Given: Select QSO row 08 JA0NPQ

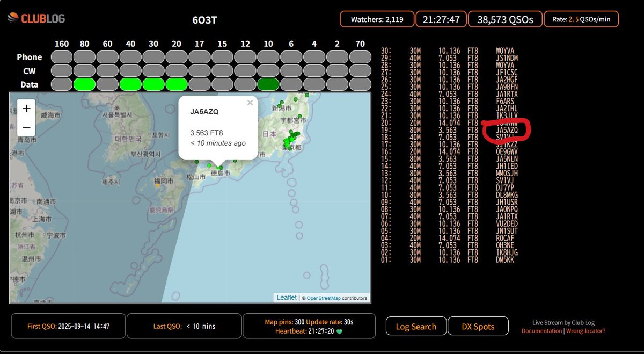Looking at the screenshot, I should (x=450, y=209).
